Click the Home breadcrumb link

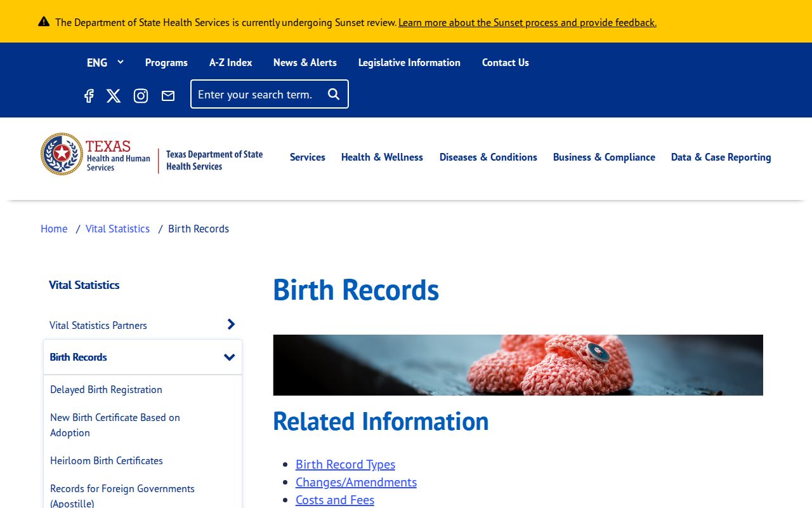click(54, 229)
